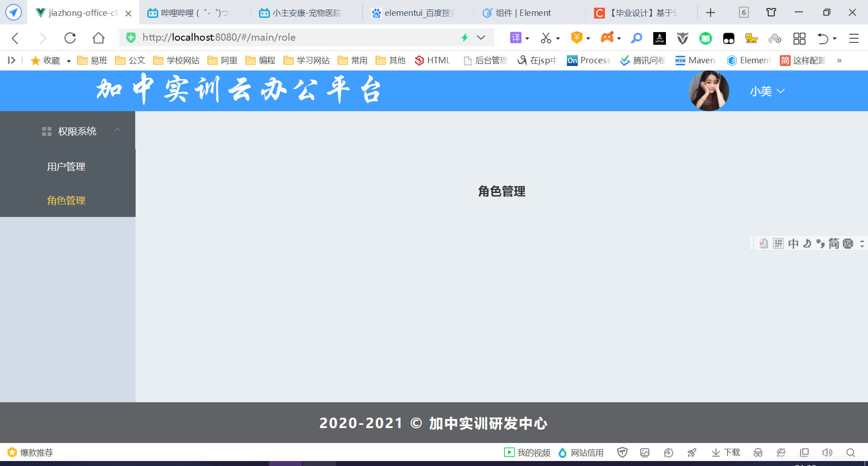
Task: Switch to the 小主安康-宠物医院 tab
Action: coord(307,13)
